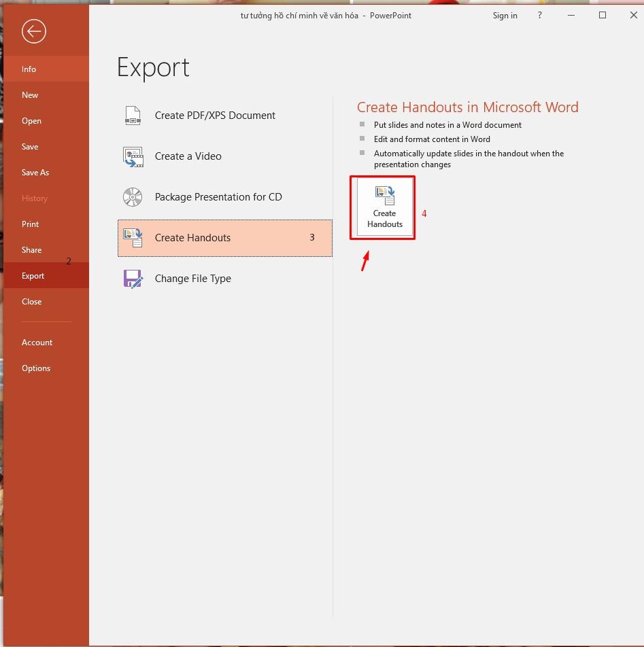The width and height of the screenshot is (644, 647).
Task: Open the Info backstage tab
Action: click(29, 69)
